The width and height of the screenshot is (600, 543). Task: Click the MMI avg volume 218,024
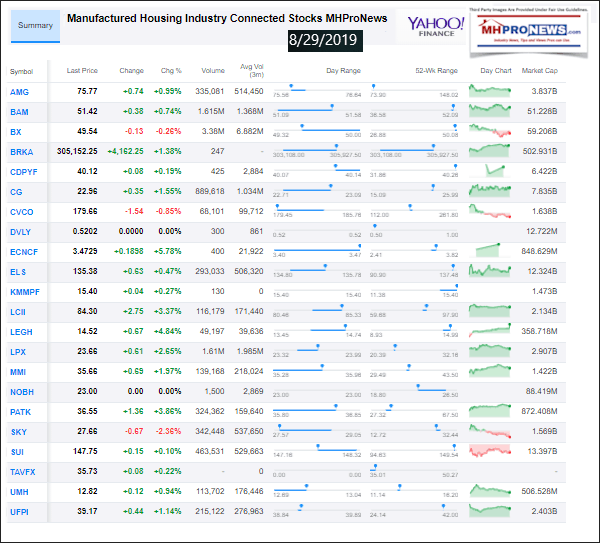[249, 371]
